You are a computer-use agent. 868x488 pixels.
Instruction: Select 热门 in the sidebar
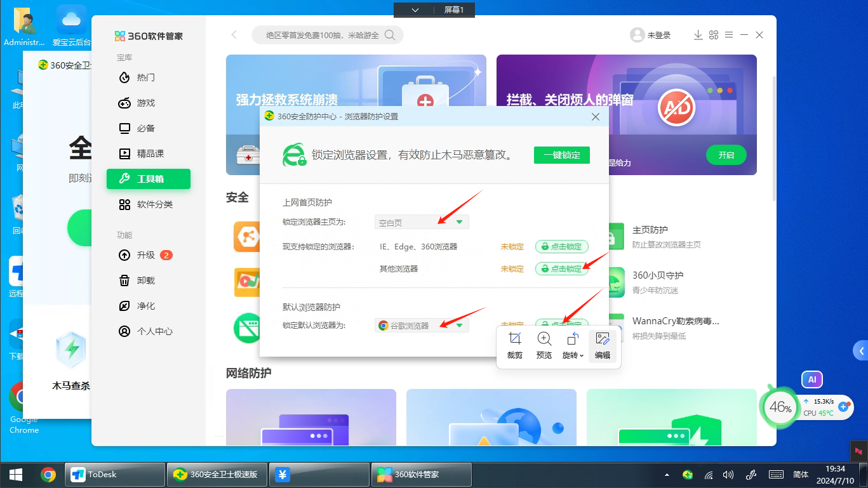pos(149,77)
